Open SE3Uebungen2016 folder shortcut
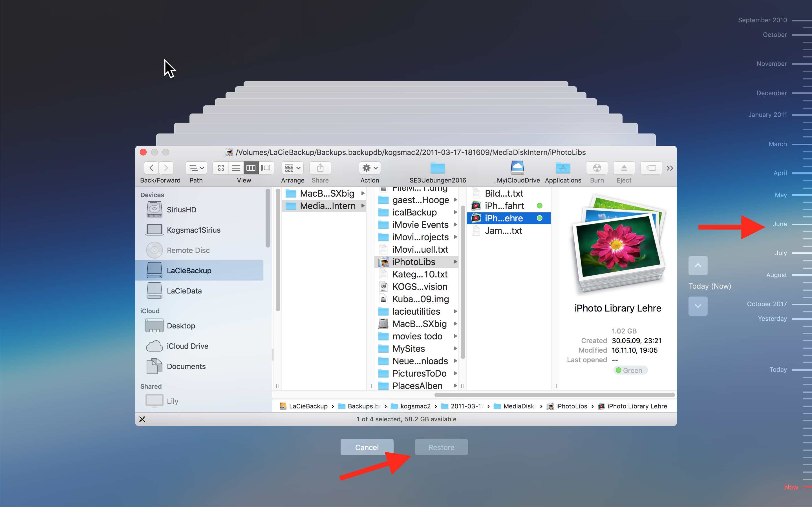The width and height of the screenshot is (812, 507). click(438, 168)
